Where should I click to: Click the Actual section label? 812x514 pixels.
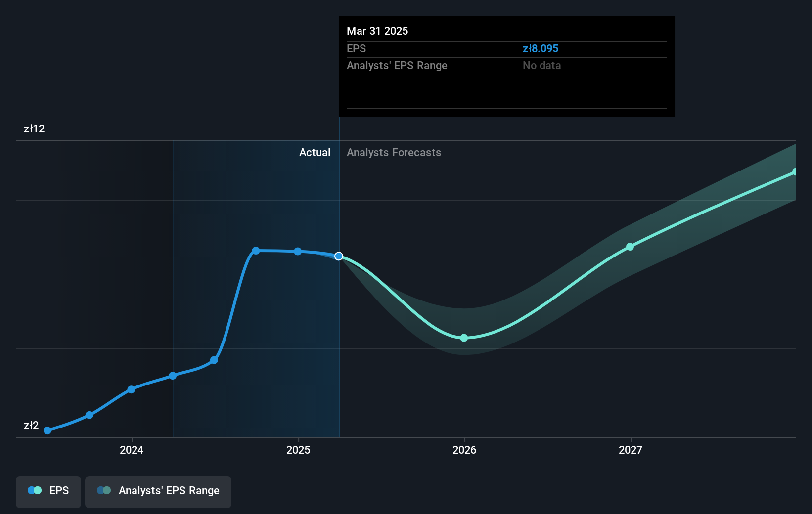[315, 153]
